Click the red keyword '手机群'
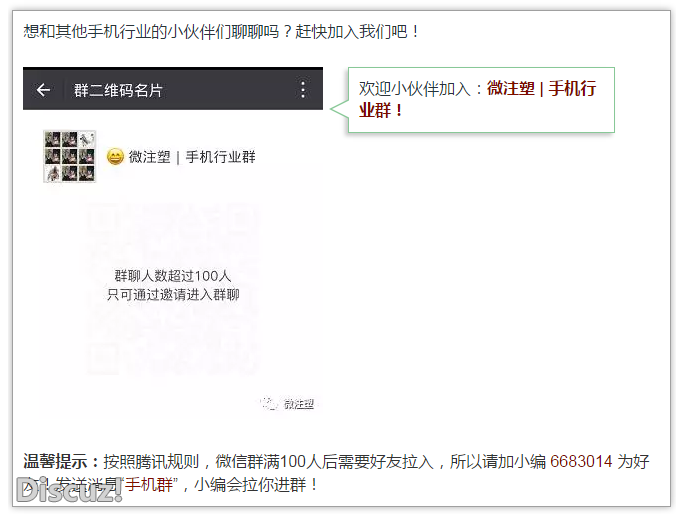The width and height of the screenshot is (677, 514). click(149, 485)
